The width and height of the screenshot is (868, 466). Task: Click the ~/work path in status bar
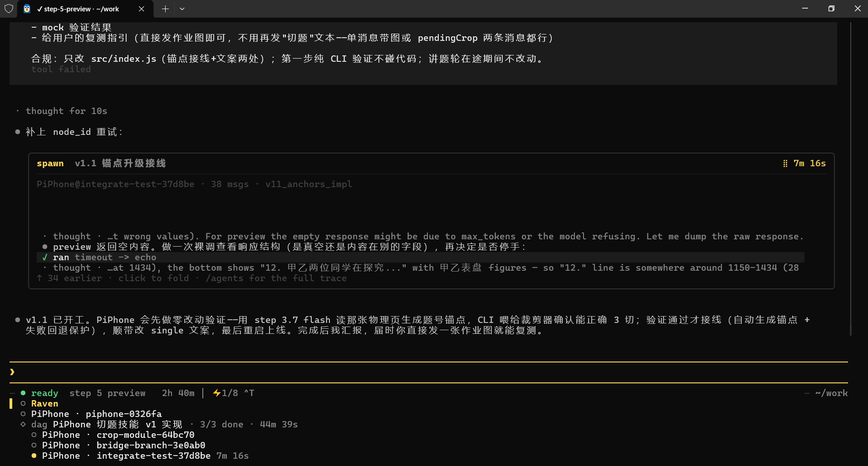click(831, 393)
